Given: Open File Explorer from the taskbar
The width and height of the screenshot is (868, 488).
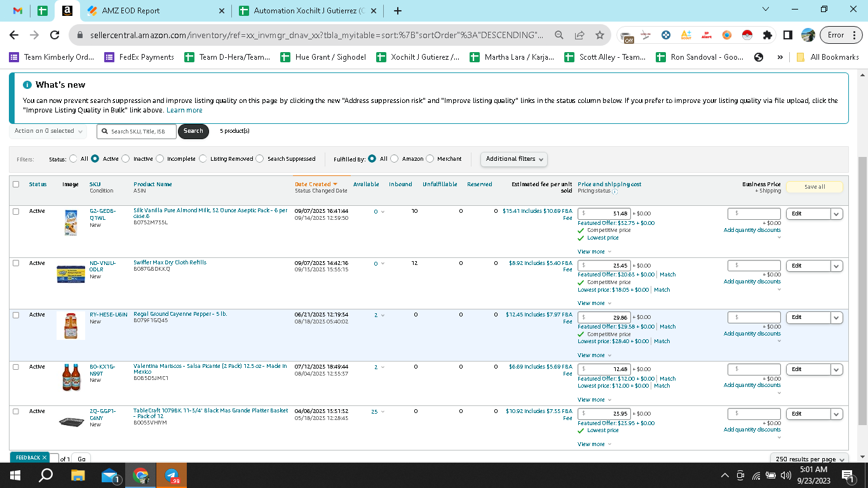Looking at the screenshot, I should click(78, 475).
